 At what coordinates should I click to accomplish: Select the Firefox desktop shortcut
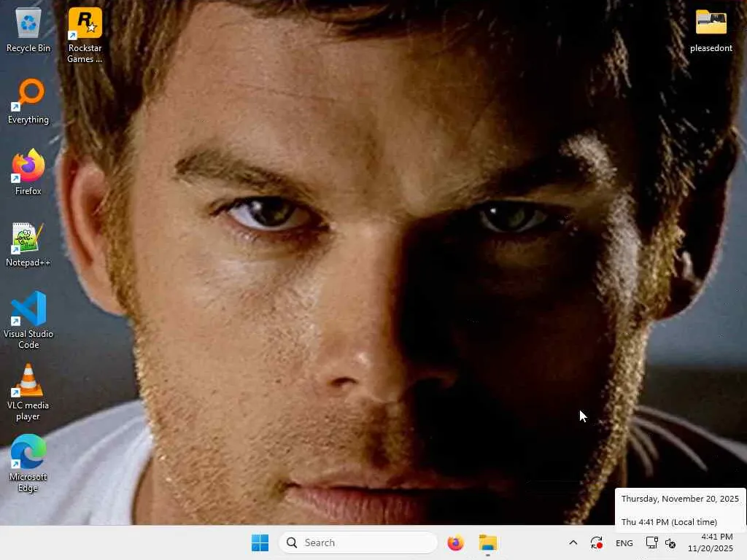[x=28, y=172]
